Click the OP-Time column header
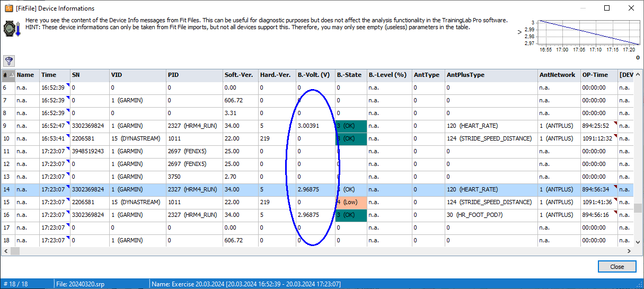The width and height of the screenshot is (644, 289). pos(599,75)
